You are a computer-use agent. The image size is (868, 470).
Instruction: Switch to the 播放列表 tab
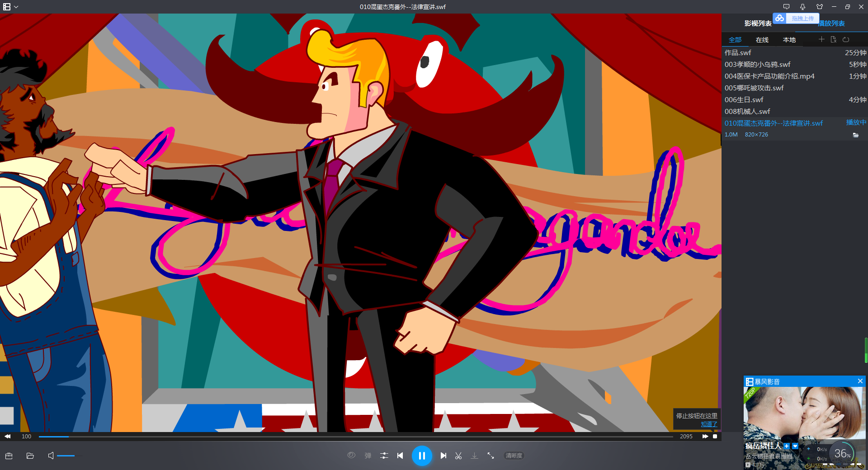click(831, 23)
